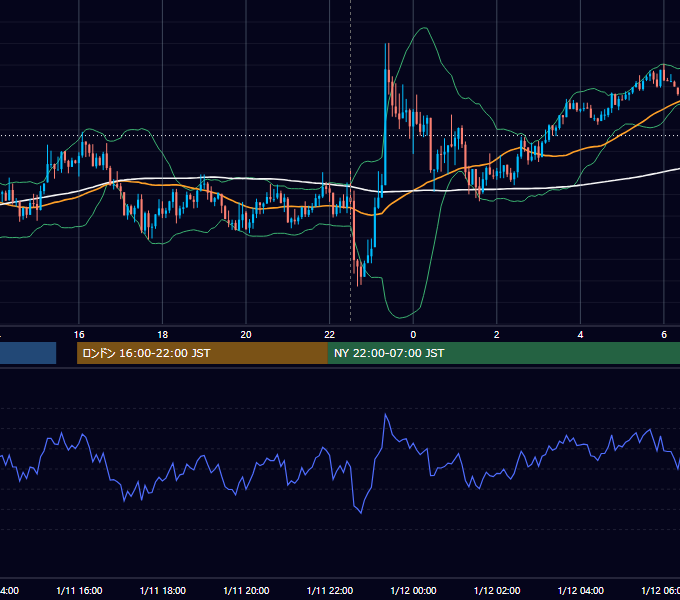Click the blue session bar before London
The height and width of the screenshot is (600, 680).
[x=28, y=353]
